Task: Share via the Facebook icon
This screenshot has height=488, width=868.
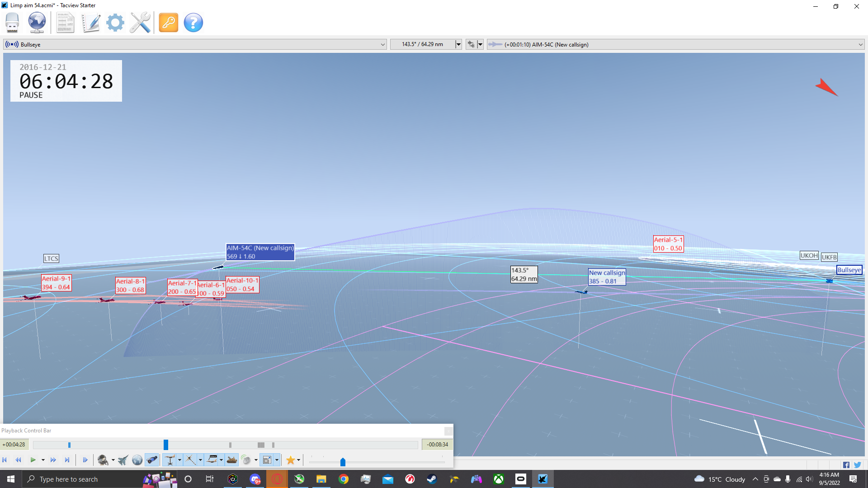Action: pyautogui.click(x=846, y=465)
